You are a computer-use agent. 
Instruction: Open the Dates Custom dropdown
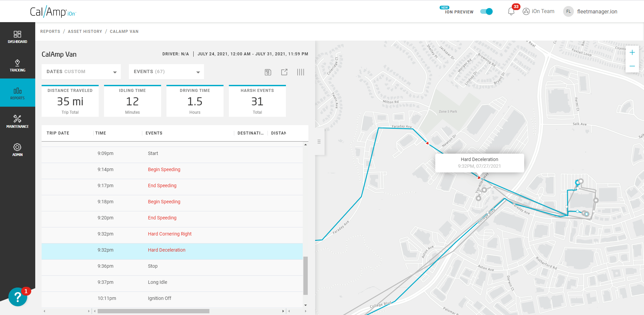pos(81,71)
